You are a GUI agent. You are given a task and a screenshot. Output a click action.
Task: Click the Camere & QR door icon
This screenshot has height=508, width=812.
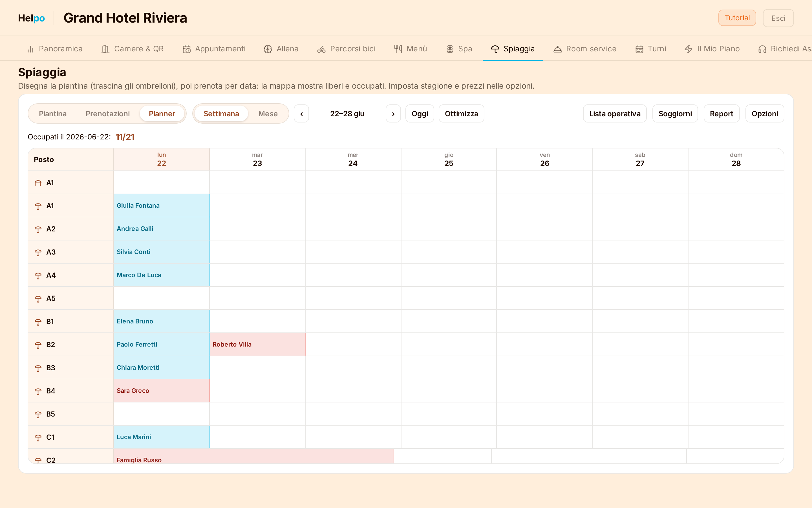(x=105, y=49)
